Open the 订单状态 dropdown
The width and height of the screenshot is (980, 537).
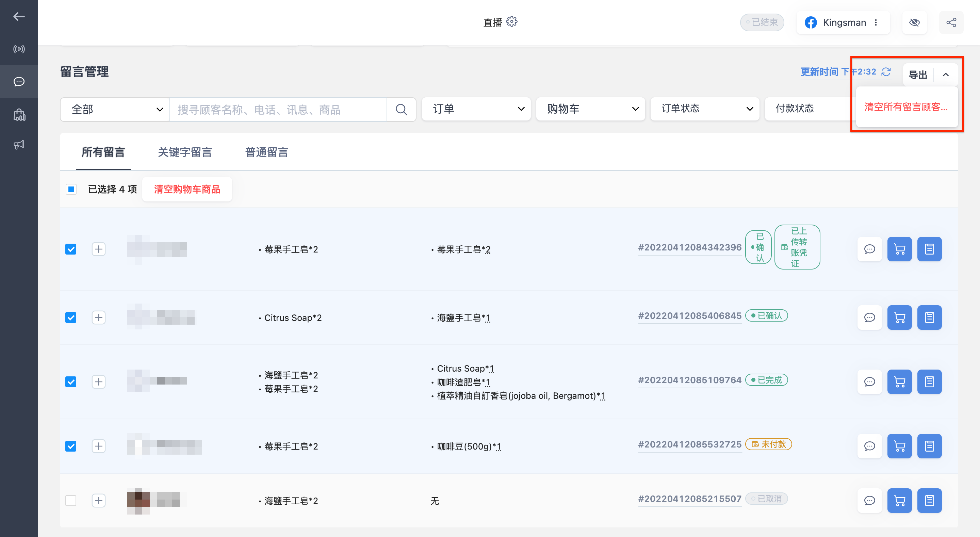705,109
